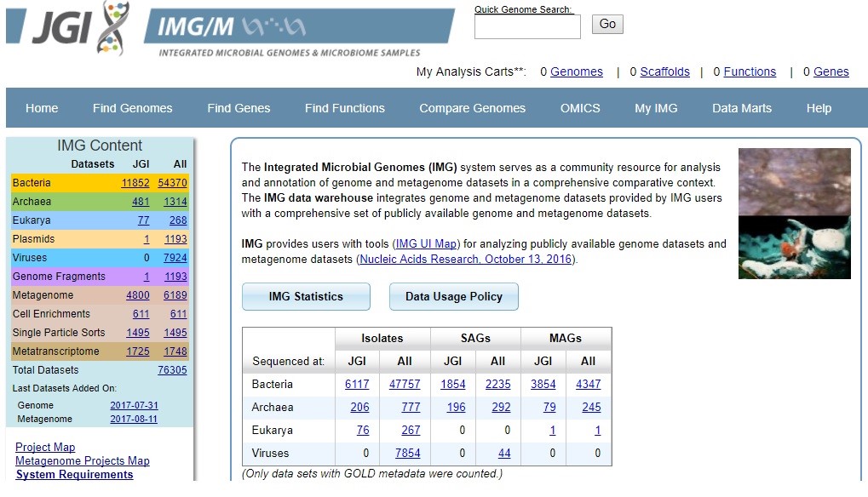Open Metagenome JGI count 4800

tap(138, 295)
